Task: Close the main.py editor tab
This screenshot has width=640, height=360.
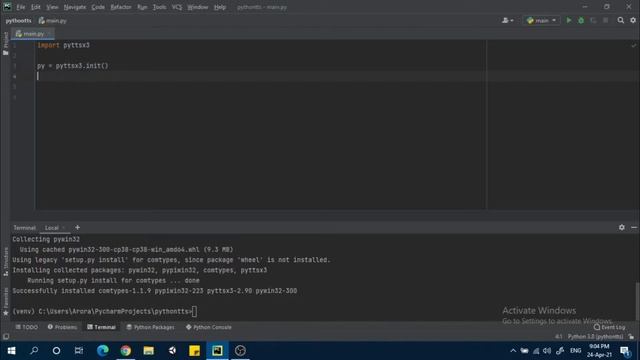Action: point(49,34)
